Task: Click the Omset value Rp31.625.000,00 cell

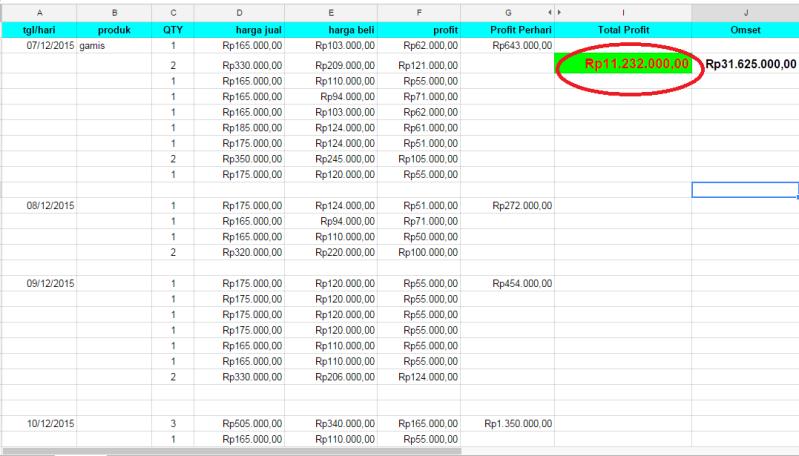Action: (745, 64)
